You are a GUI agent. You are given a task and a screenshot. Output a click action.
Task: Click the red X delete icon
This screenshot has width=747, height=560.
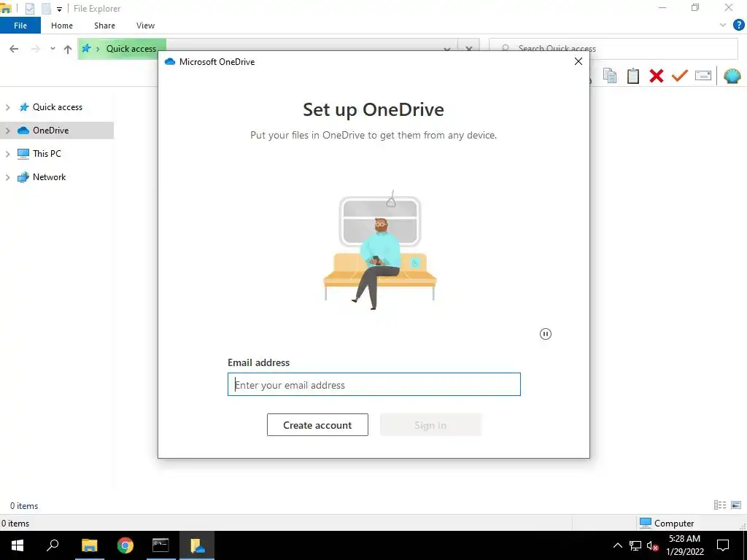pos(656,76)
